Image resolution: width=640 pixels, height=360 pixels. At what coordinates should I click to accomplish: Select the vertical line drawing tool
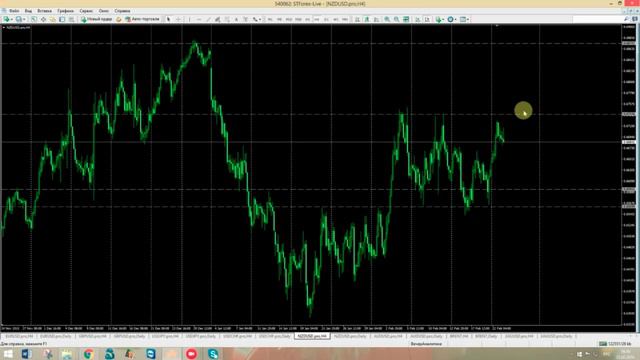tap(189, 19)
